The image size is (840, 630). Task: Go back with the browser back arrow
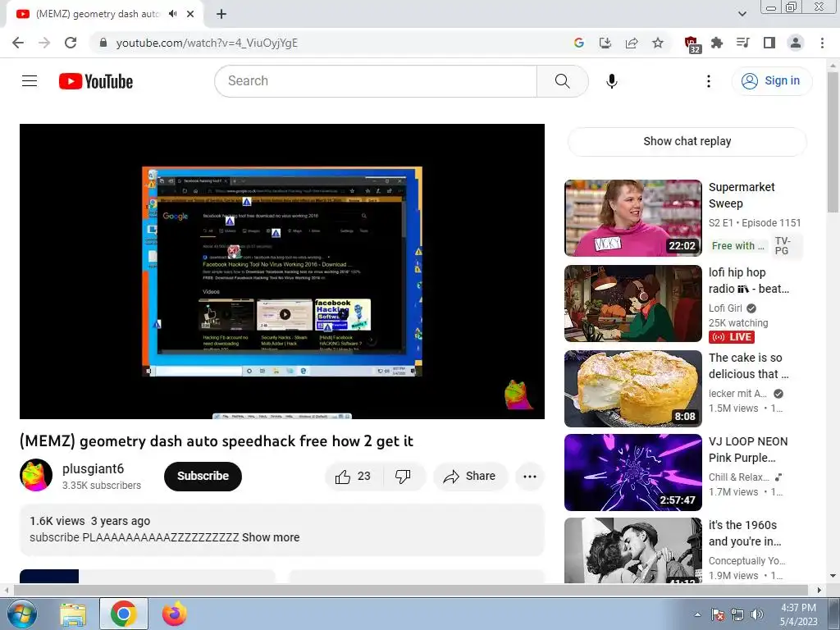(x=18, y=43)
